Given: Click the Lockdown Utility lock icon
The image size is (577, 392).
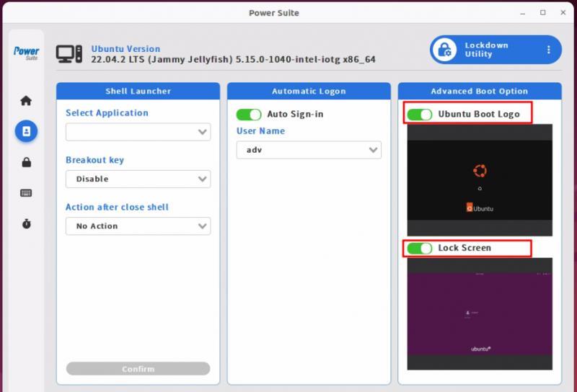Looking at the screenshot, I should coord(444,50).
